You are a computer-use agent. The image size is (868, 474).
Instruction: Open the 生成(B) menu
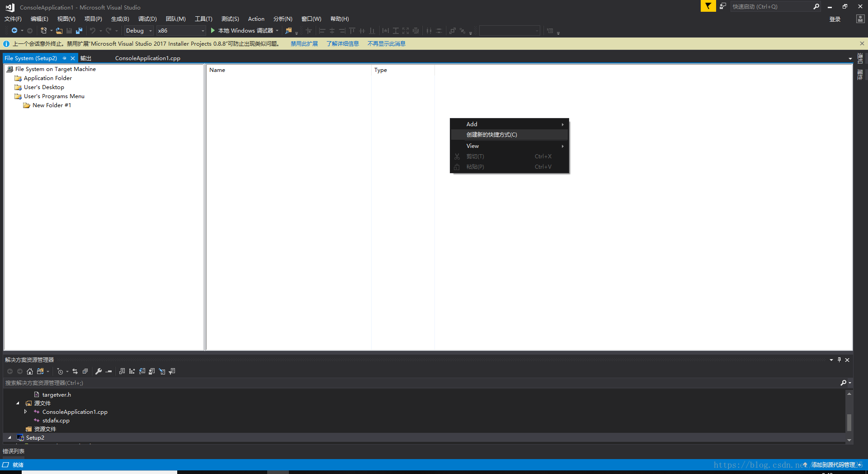coord(120,19)
